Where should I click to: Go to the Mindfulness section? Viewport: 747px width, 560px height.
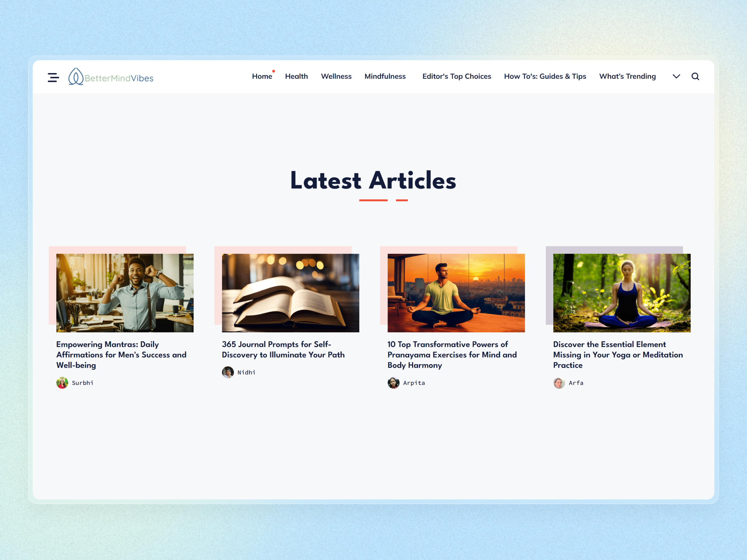click(x=385, y=76)
